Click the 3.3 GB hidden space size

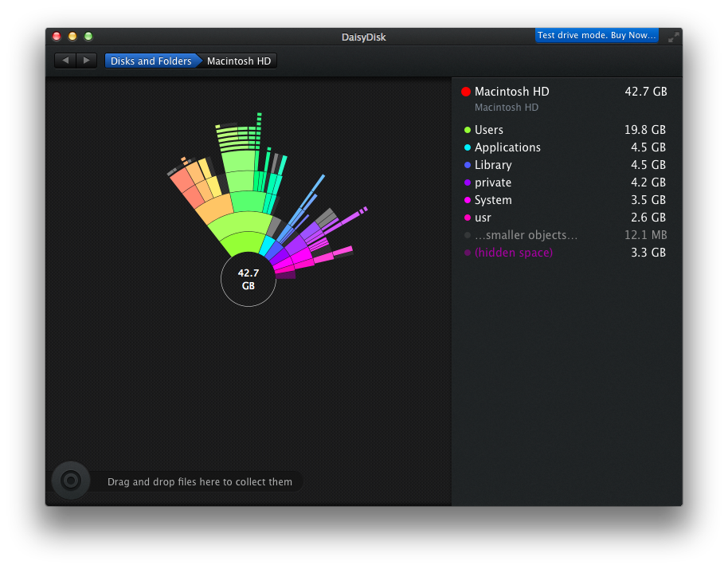coord(648,253)
